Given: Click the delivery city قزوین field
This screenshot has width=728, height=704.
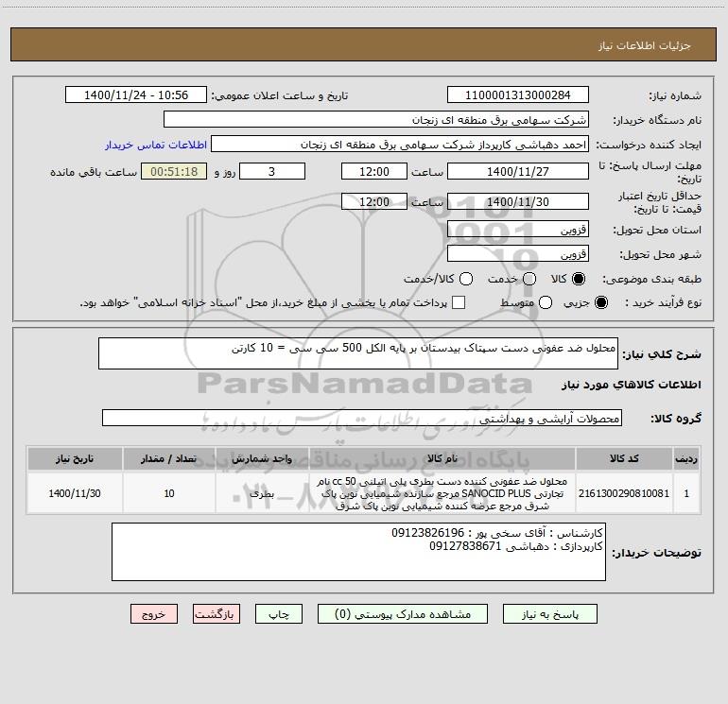Looking at the screenshot, I should [x=518, y=253].
